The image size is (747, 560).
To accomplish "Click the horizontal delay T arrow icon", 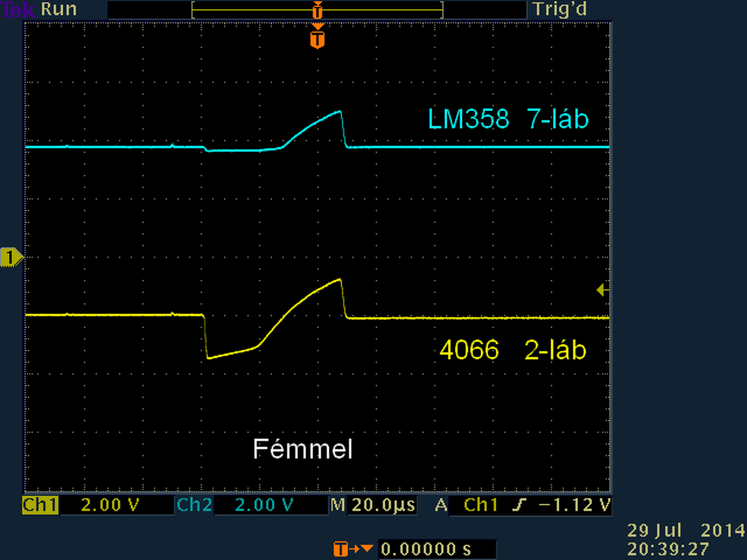I will [353, 549].
